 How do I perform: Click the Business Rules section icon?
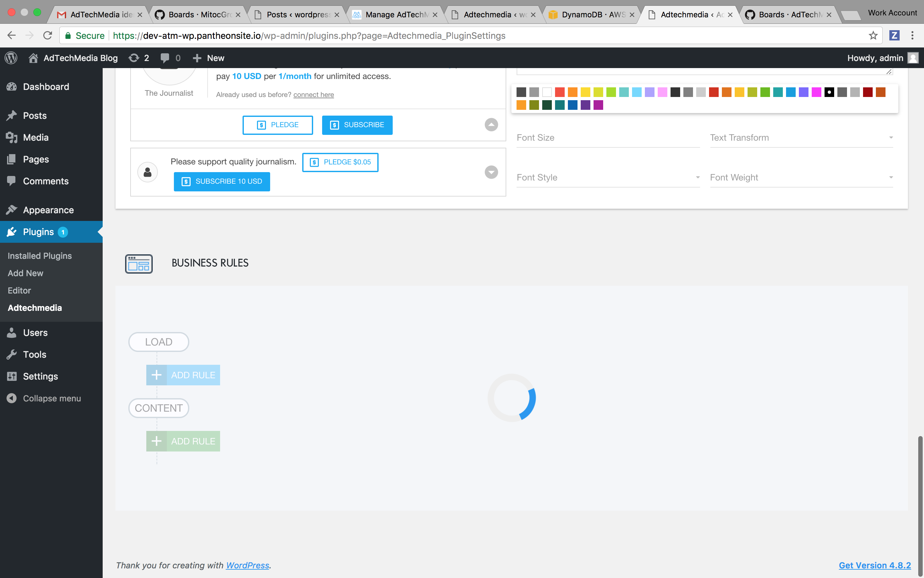click(x=139, y=263)
